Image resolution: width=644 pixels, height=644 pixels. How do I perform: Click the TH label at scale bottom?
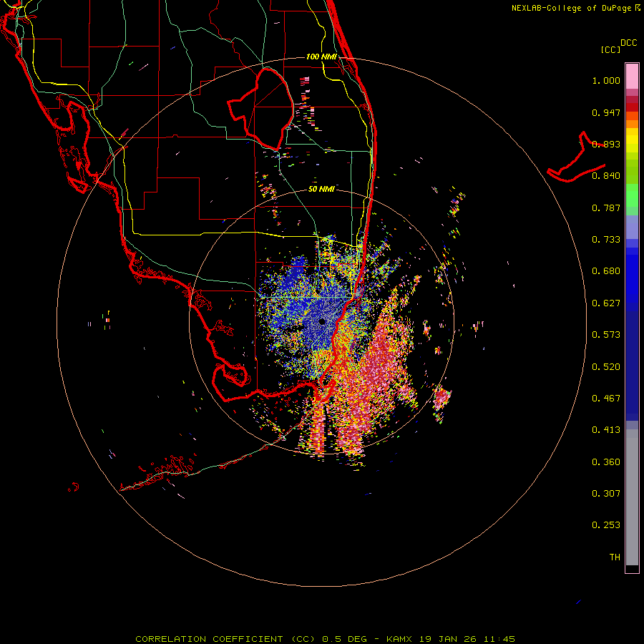point(615,557)
